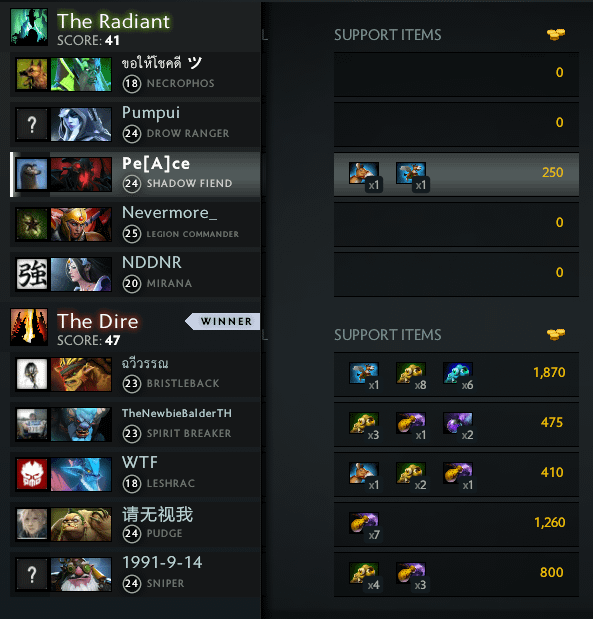Image resolution: width=593 pixels, height=619 pixels.
Task: Click the Dire team logo icon
Action: (29, 327)
